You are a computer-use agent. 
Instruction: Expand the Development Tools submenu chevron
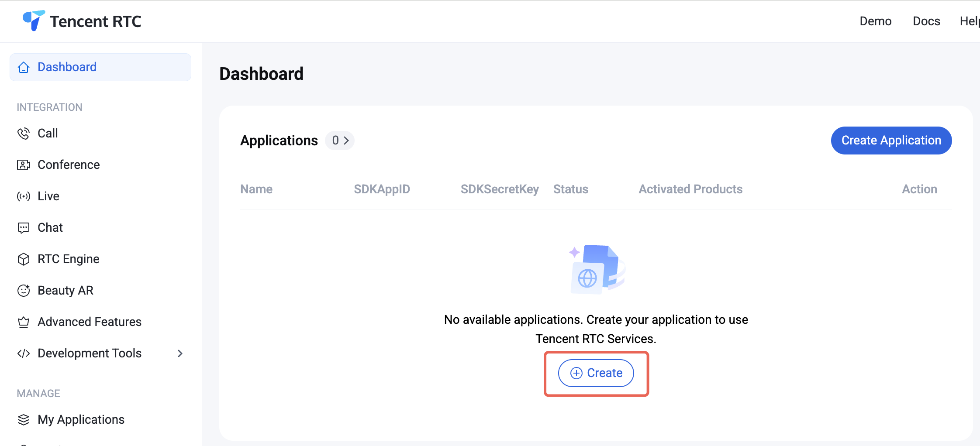180,353
